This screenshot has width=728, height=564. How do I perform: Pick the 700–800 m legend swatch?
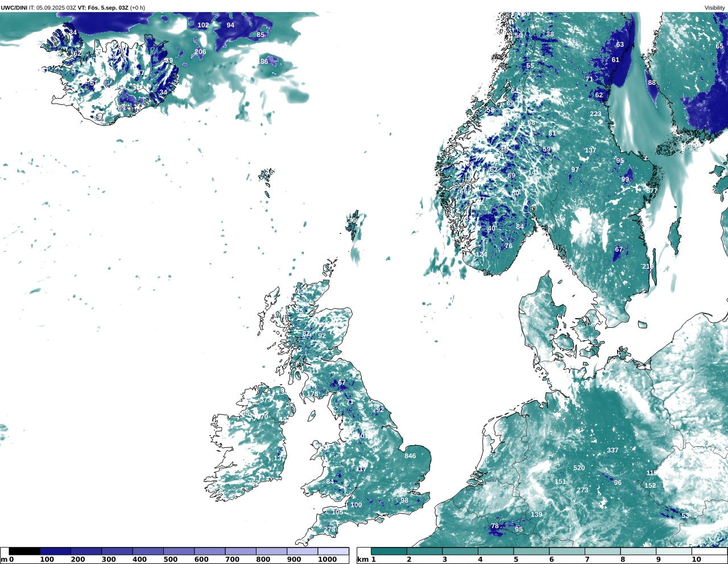click(x=241, y=551)
